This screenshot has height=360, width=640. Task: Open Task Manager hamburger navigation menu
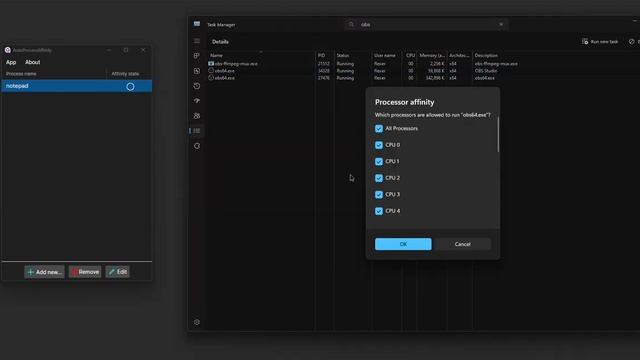point(197,41)
